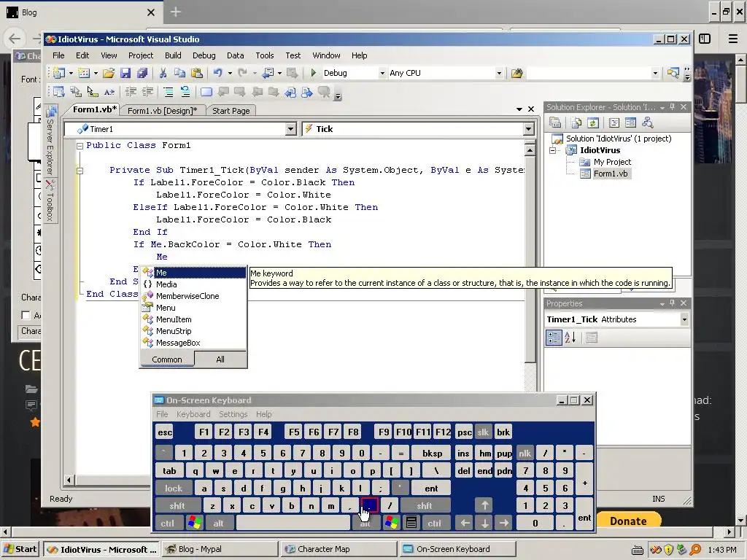Open the Debug menu

(204, 55)
